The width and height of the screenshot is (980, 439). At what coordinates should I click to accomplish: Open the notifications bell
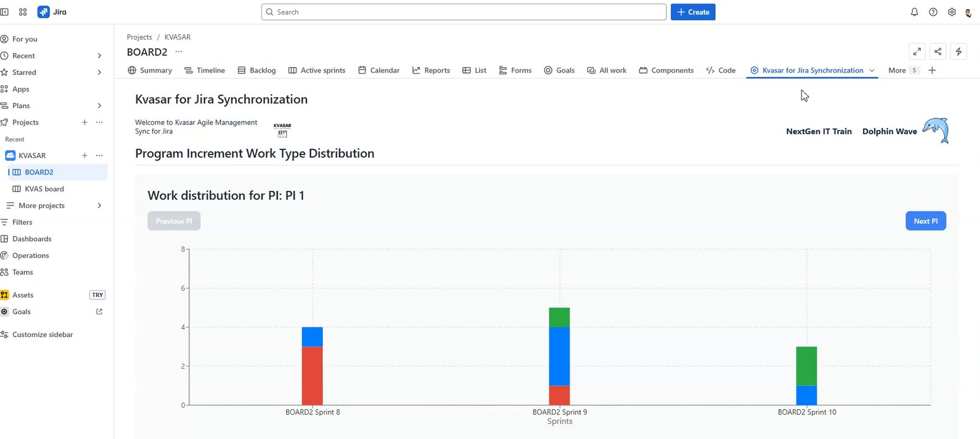tap(914, 12)
